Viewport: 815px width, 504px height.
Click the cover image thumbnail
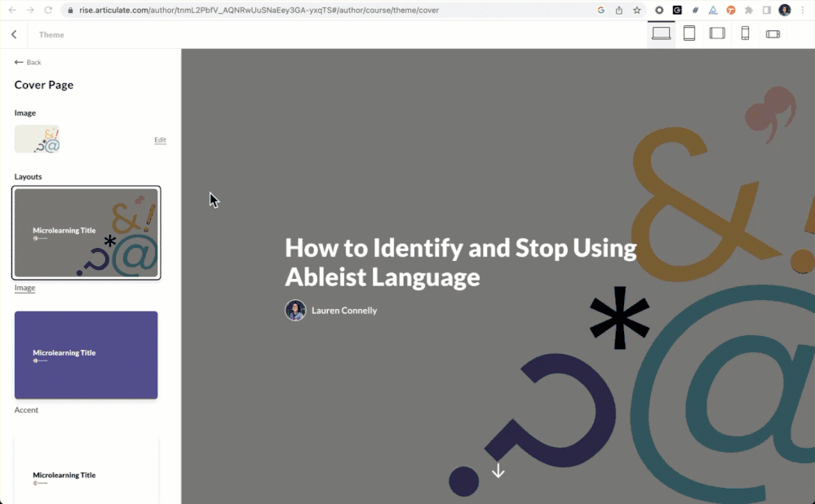click(x=37, y=139)
